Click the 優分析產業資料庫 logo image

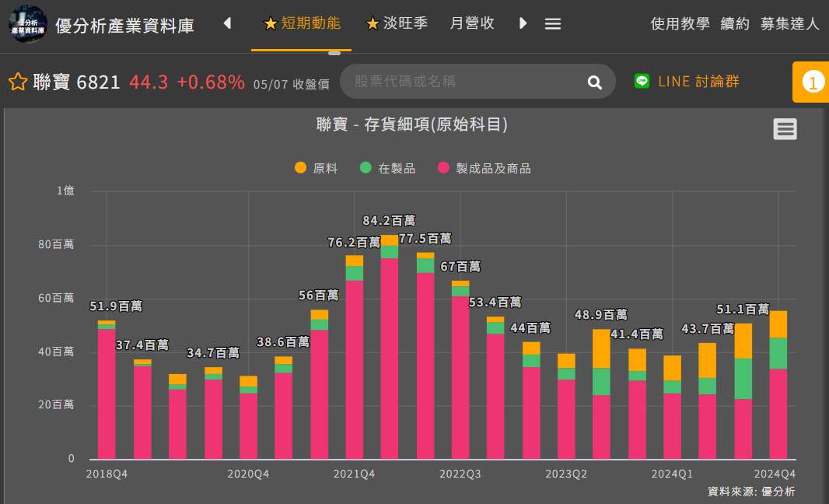pos(27,24)
